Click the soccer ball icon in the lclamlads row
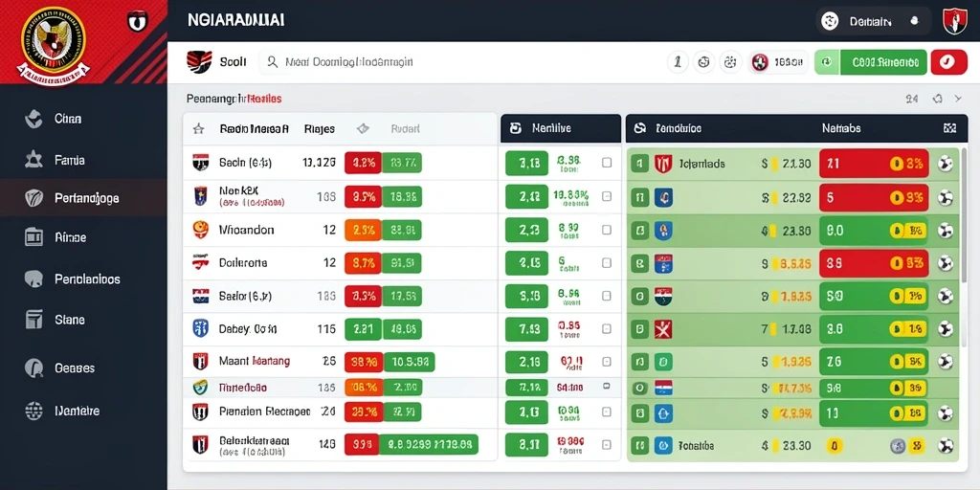This screenshot has width=980, height=490. 946,164
